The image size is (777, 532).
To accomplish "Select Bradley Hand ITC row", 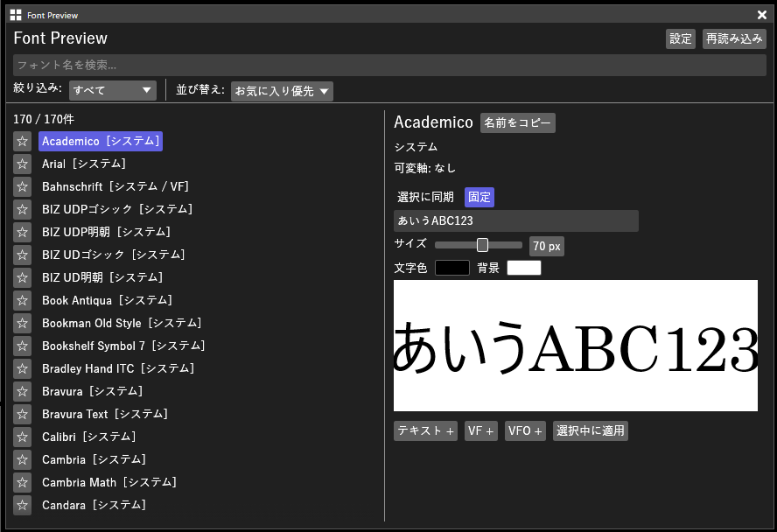I will pos(118,369).
